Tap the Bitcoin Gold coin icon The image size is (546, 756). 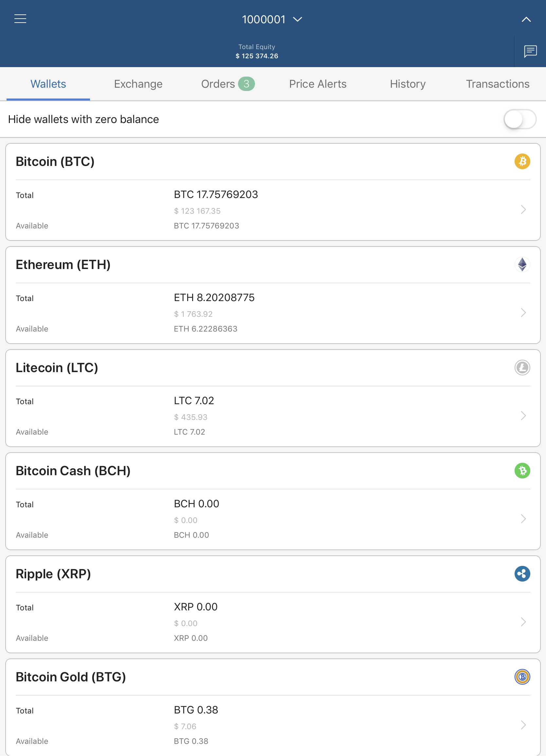tap(522, 676)
